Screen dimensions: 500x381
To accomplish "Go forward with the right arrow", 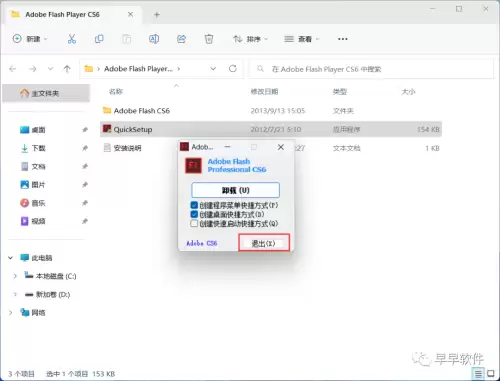I will (32, 69).
